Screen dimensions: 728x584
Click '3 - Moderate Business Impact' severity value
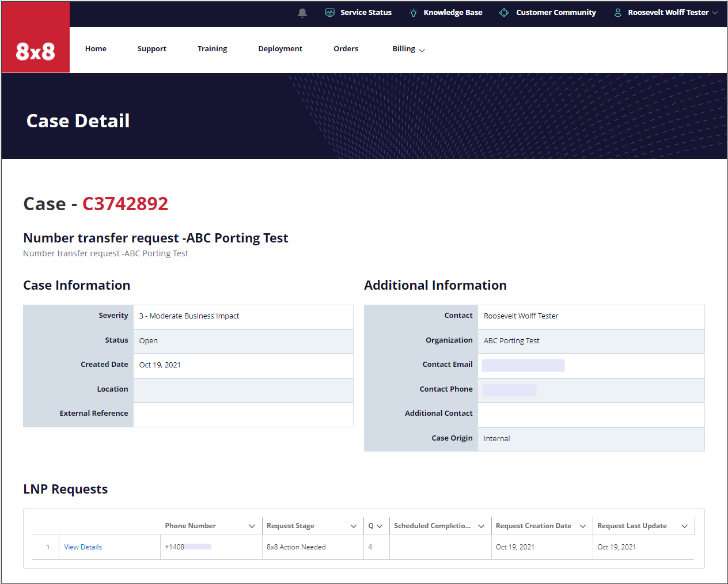coord(189,316)
